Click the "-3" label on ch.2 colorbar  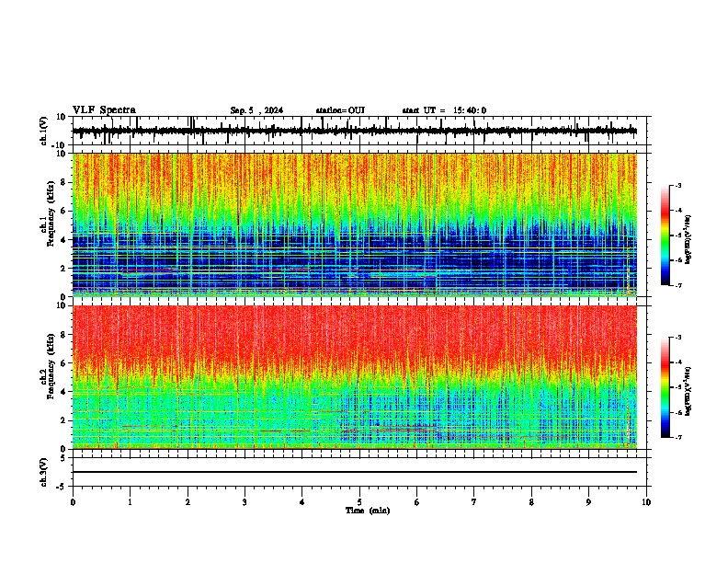click(x=678, y=338)
